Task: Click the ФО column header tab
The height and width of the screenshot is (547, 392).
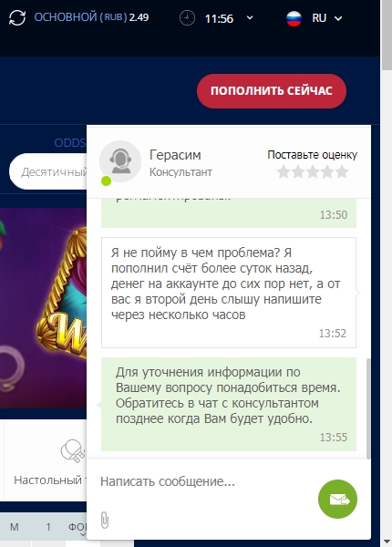Action: tap(77, 527)
